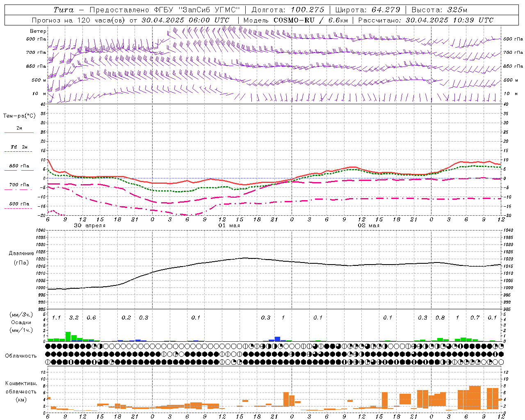
Task: Click the "02 мая" date label
Action: [368, 226]
